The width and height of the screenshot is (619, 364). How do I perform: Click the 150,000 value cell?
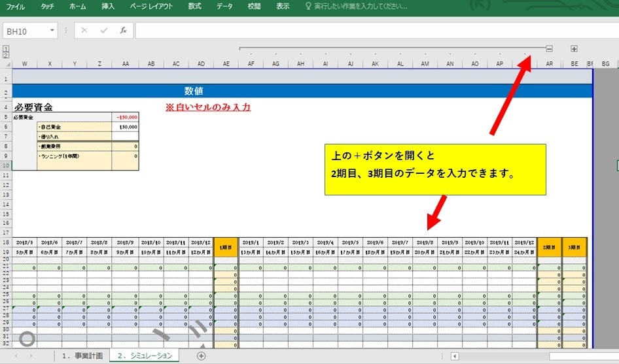click(x=125, y=127)
